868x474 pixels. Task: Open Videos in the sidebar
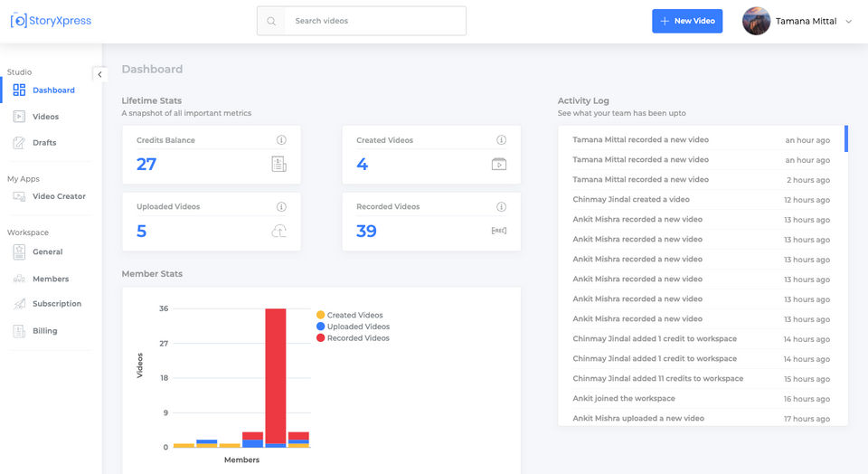coord(45,117)
